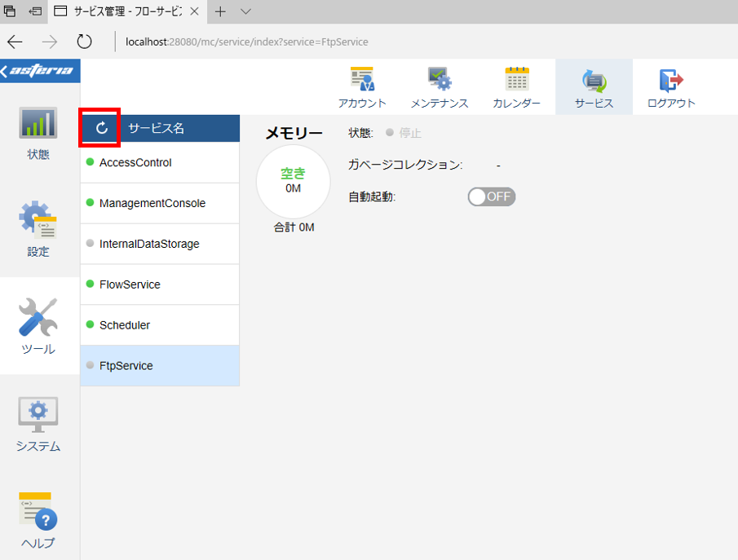This screenshot has width=738, height=560.
Task: Click the set-tabs-aside icon
Action: coord(35,11)
